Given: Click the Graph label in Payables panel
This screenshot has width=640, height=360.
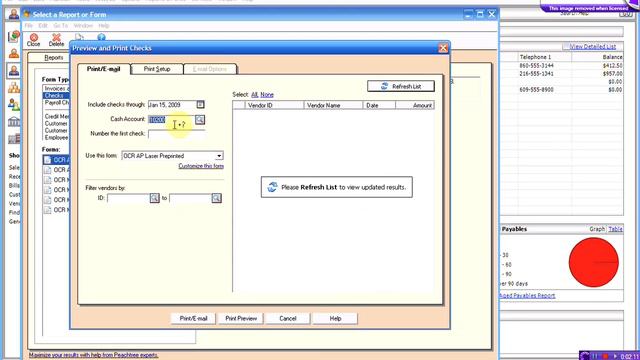Looking at the screenshot, I should [x=597, y=229].
